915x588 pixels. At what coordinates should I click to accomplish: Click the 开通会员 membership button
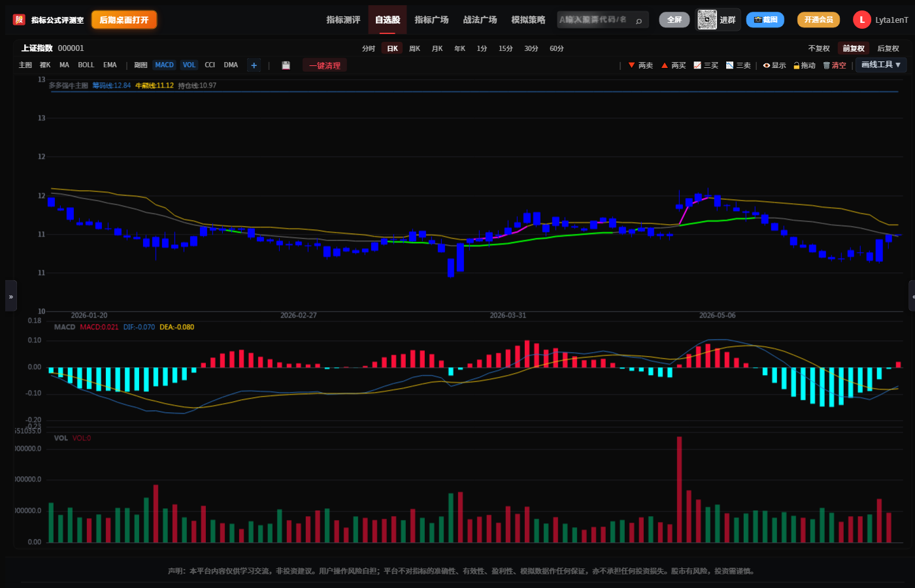(x=818, y=20)
